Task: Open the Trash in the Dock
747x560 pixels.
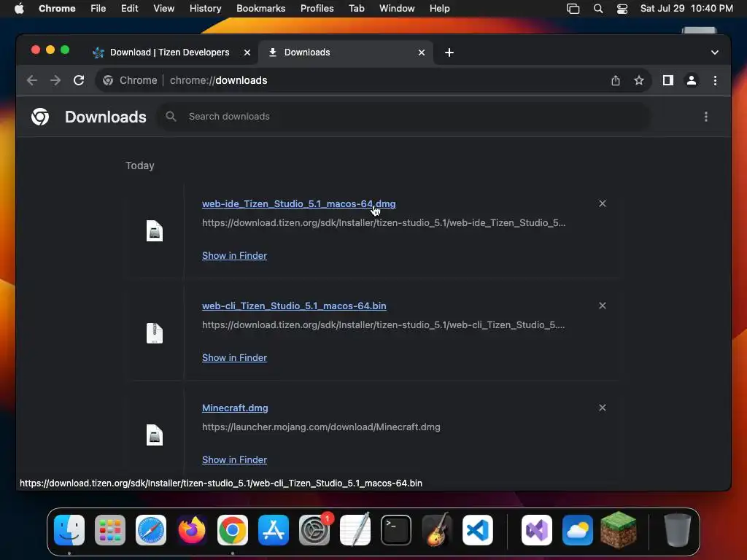Action: tap(678, 530)
